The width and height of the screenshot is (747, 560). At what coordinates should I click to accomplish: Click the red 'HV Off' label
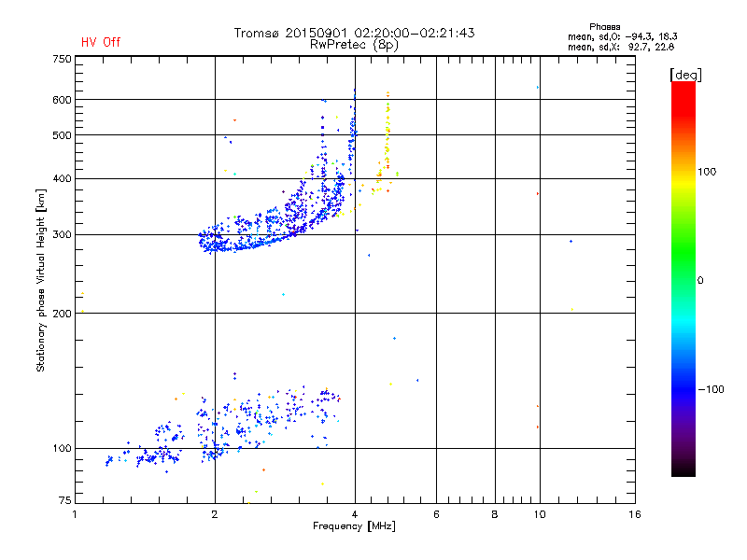click(101, 42)
